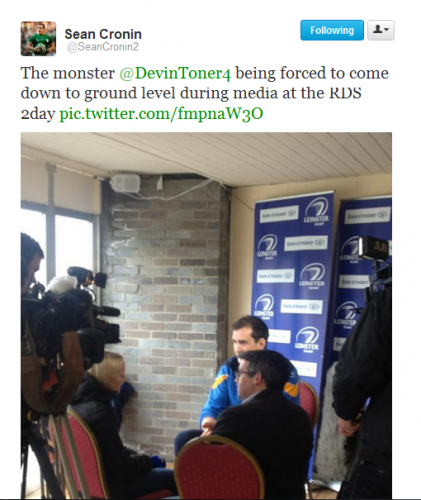The height and width of the screenshot is (500, 421).
Task: Open the @SeanCronin2 handle link
Action: coord(103,47)
